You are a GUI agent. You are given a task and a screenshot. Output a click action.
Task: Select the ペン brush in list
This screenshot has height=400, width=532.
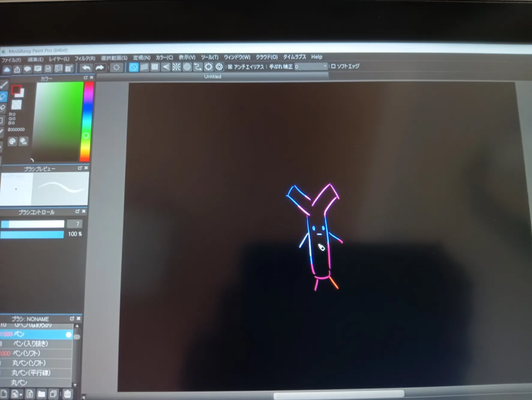point(36,334)
